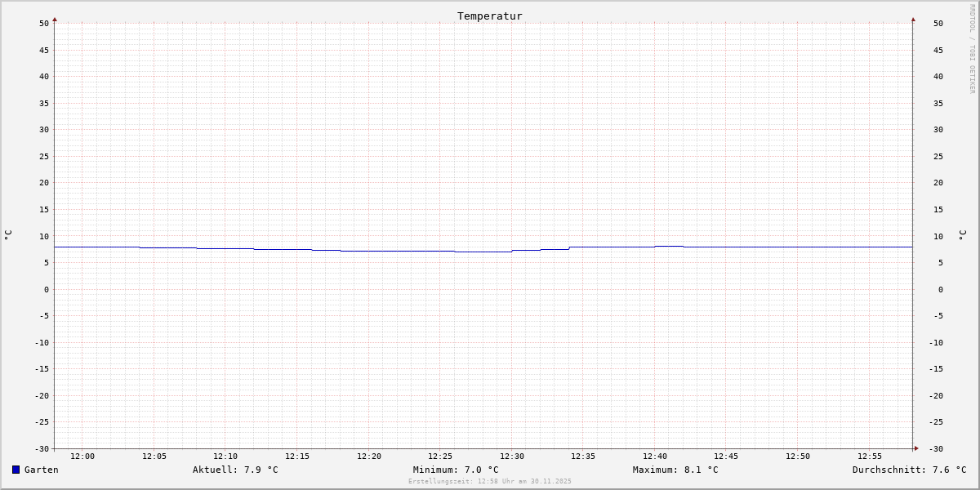Screen dimensions: 980x490
Task: Click the 12:05 time axis label
Action: coord(154,457)
